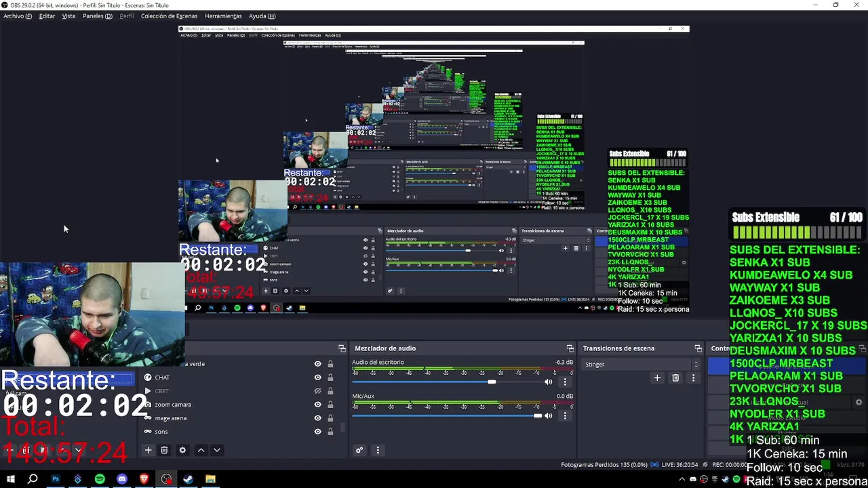Screen dimensions: 868x488
Task: Open the Archivo menu
Action: [x=18, y=16]
